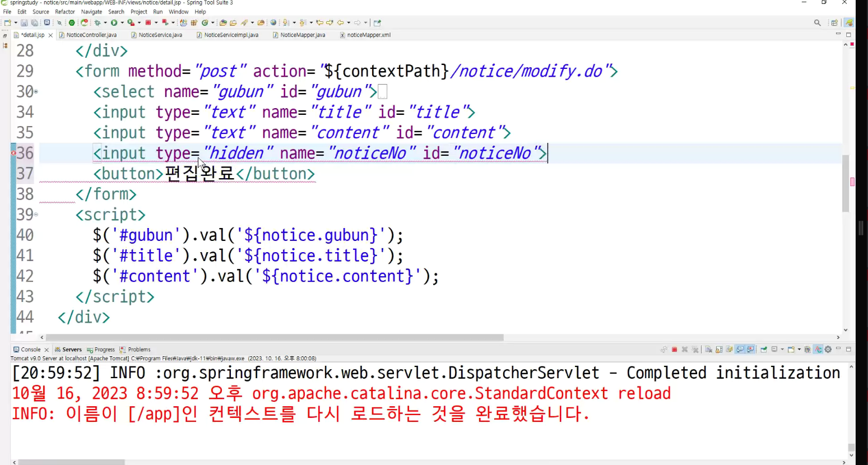Terminate the server with console red stop
This screenshot has width=868, height=465.
[x=675, y=350]
